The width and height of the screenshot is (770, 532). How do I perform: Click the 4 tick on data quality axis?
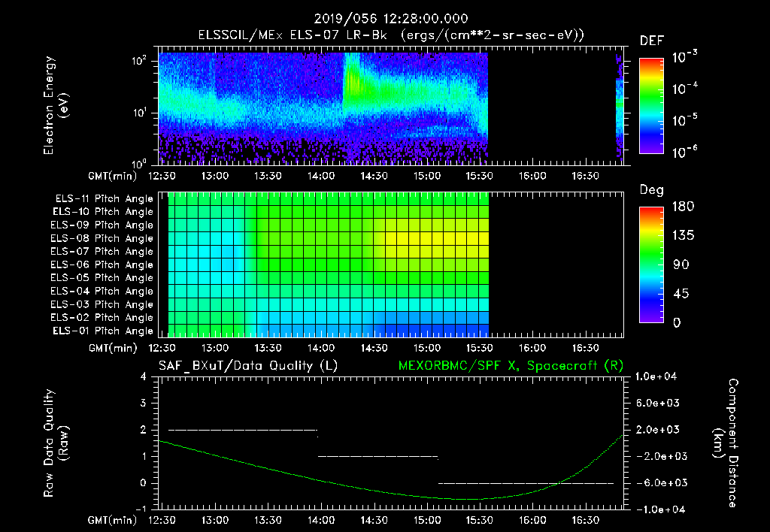pos(144,376)
